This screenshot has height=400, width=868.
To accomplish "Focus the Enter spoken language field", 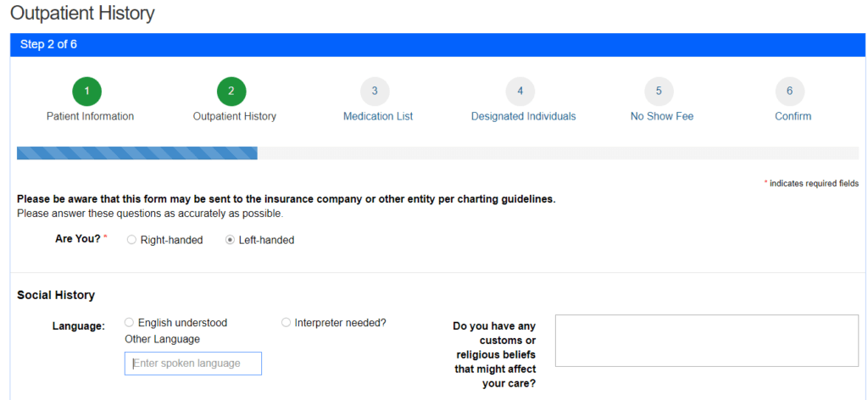I will 193,364.
